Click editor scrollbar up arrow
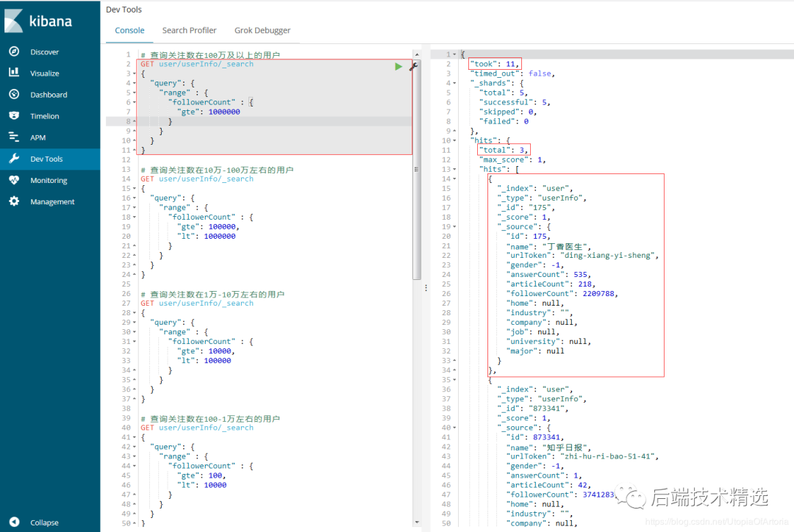The image size is (794, 532). (x=417, y=54)
